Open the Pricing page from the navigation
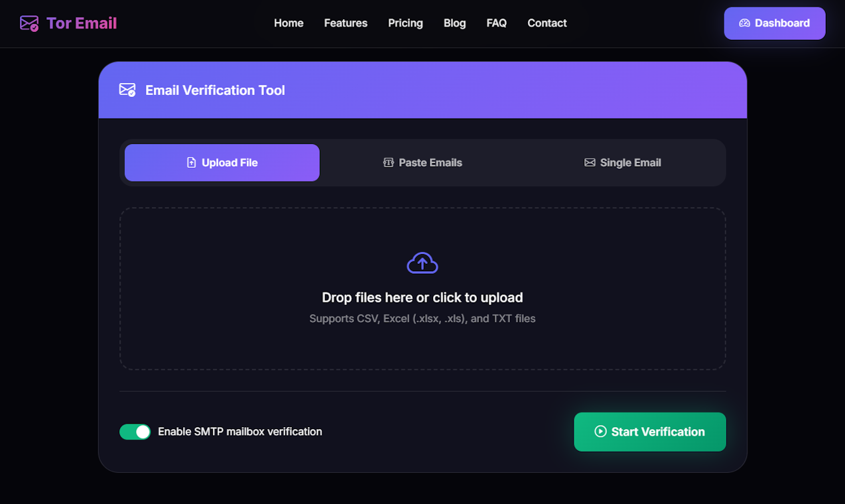This screenshot has width=845, height=504. (405, 23)
